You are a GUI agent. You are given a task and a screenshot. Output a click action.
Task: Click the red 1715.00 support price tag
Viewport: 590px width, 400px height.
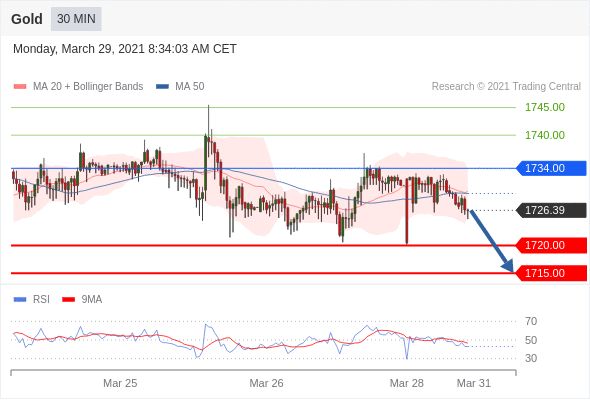[x=551, y=273]
